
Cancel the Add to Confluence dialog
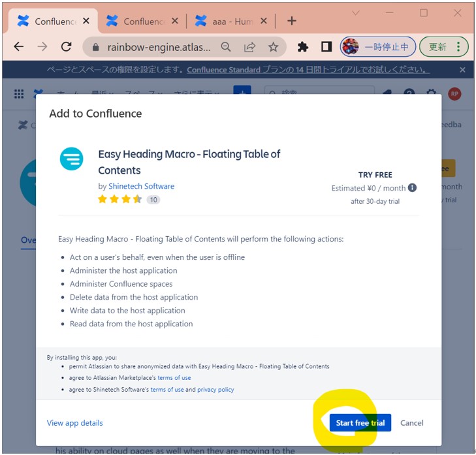click(411, 423)
